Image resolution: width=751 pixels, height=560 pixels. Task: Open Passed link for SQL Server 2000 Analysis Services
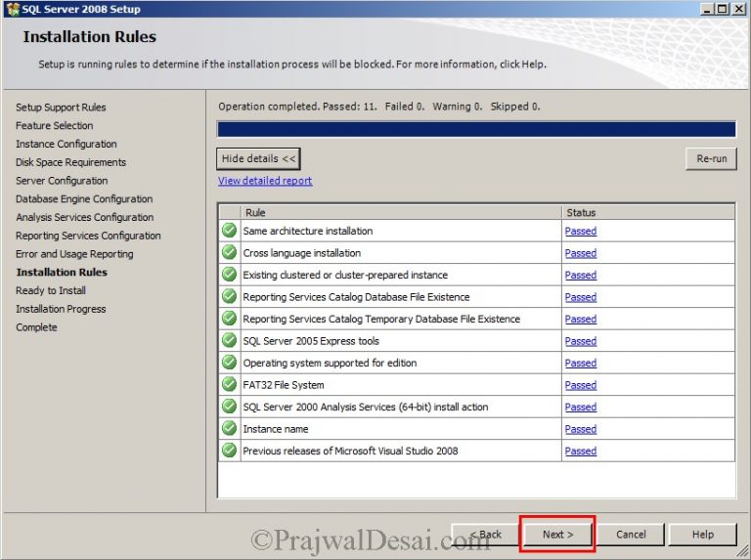coord(581,408)
